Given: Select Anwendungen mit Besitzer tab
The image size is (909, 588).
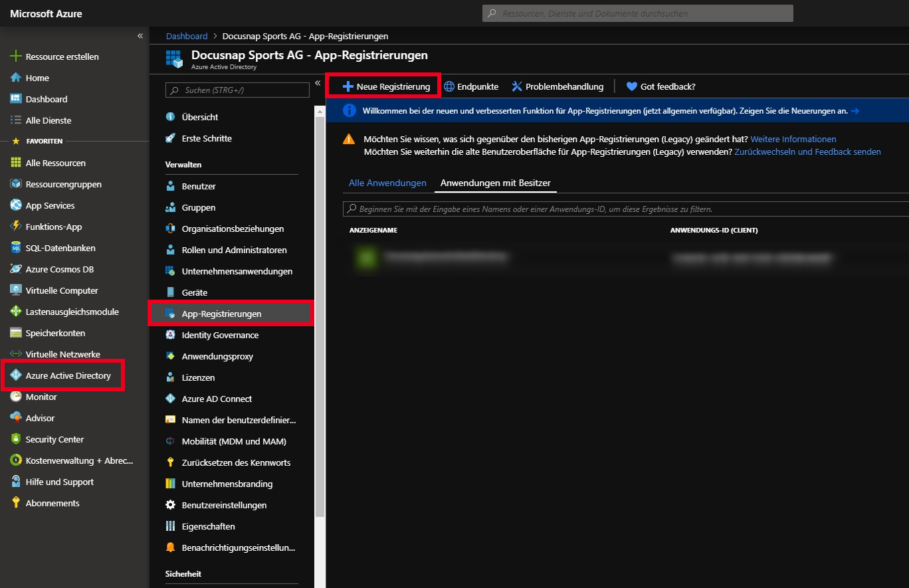Looking at the screenshot, I should click(x=496, y=183).
